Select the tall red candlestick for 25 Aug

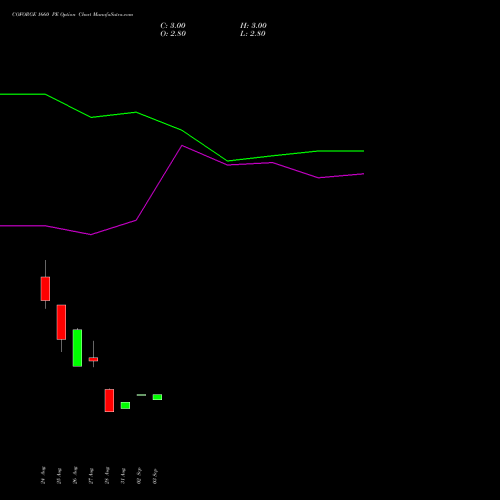pyautogui.click(x=61, y=322)
